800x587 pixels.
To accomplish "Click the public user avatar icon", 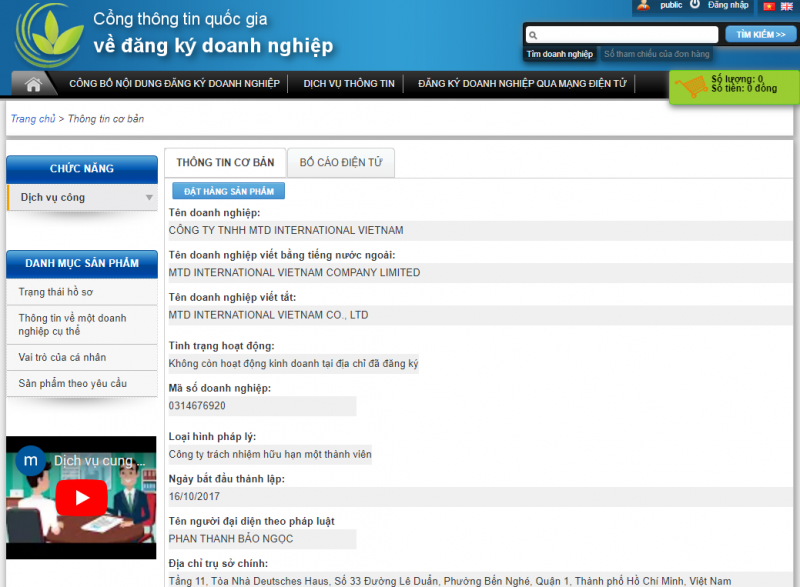I will (x=643, y=6).
